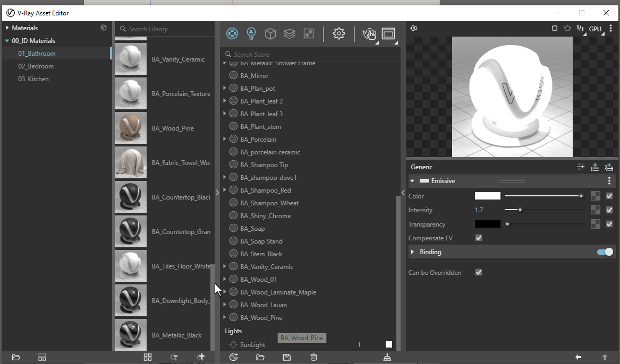Click the add new asset icon
Screen dimensions: 620x364
click(x=234, y=357)
